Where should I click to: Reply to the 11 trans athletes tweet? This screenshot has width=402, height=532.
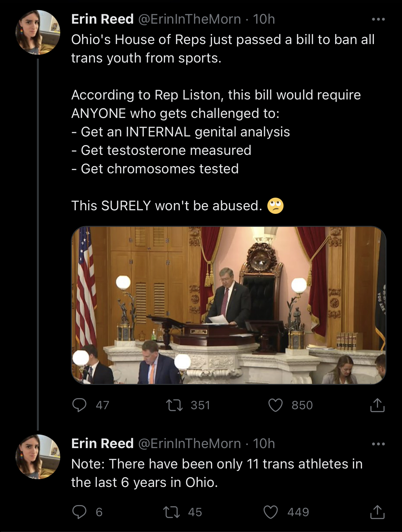[x=79, y=512]
